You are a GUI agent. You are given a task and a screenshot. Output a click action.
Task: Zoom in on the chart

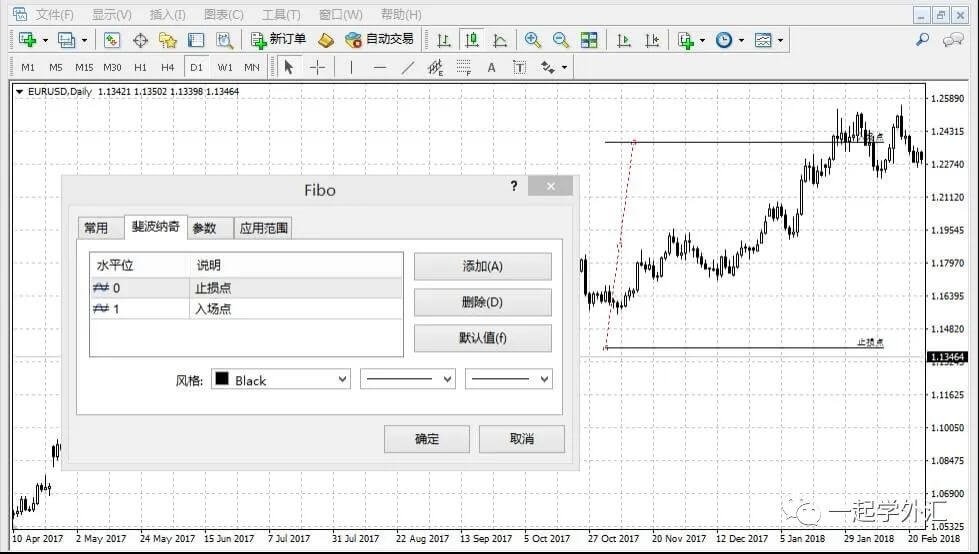point(533,41)
